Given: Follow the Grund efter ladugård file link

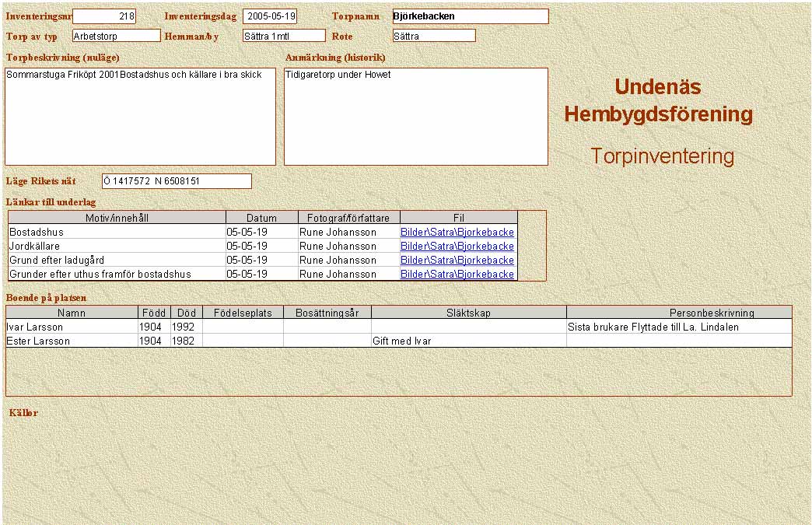Looking at the screenshot, I should tap(457, 261).
